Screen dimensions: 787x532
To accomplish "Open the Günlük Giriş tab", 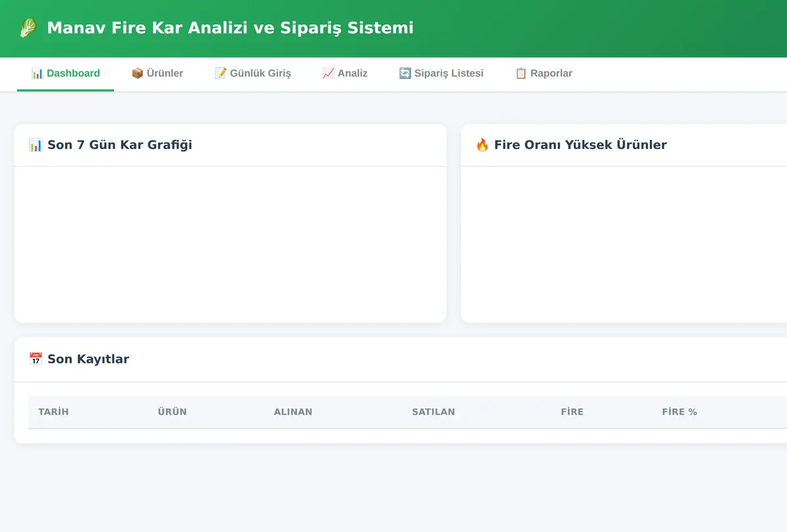I will (252, 73).
